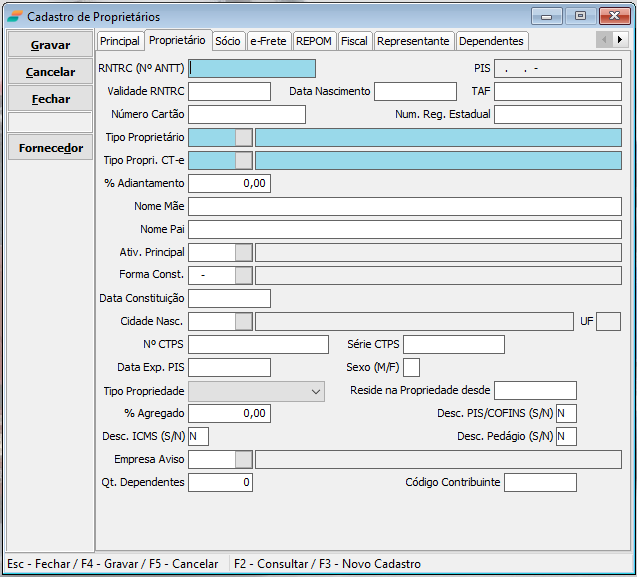This screenshot has height=577, width=637.
Task: Click the Empresa Aviso lookup button
Action: coord(243,459)
